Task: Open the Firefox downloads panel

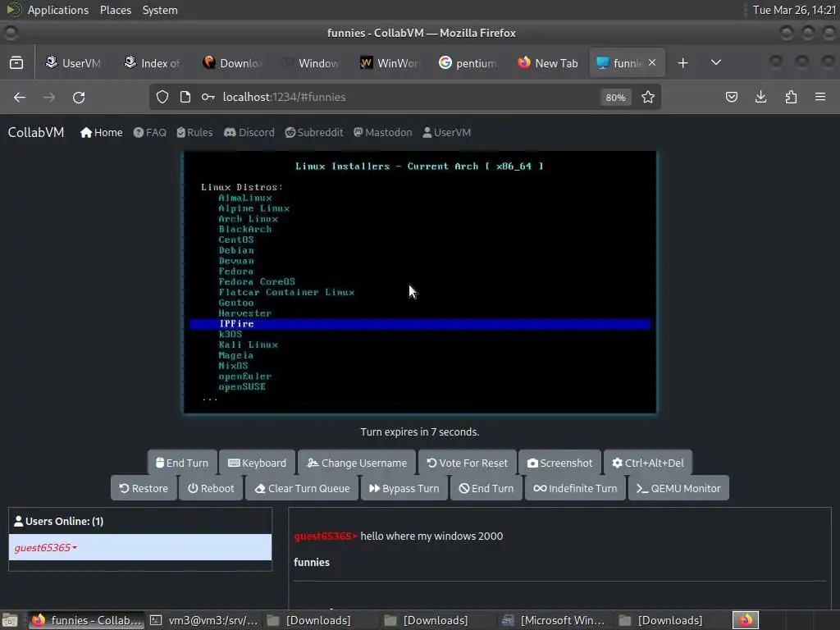Action: point(760,97)
